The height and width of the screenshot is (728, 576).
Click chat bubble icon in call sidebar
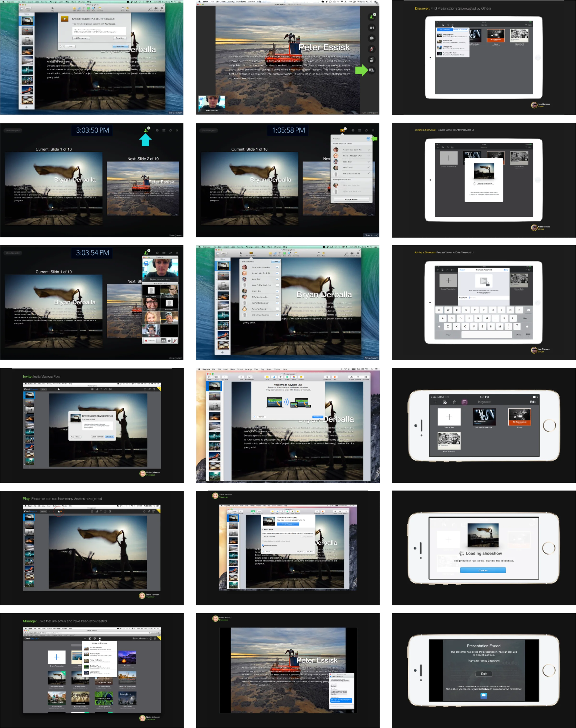pos(371,38)
